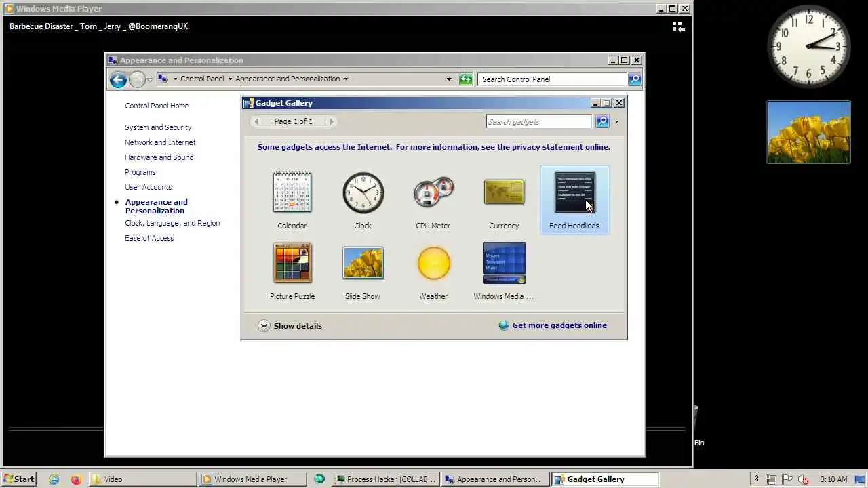The width and height of the screenshot is (868, 488).
Task: Click into Search gadgets field
Action: click(539, 122)
